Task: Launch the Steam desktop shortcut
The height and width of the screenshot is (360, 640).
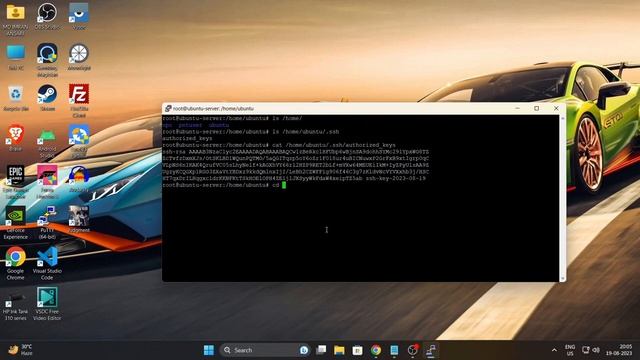Action: (47, 98)
